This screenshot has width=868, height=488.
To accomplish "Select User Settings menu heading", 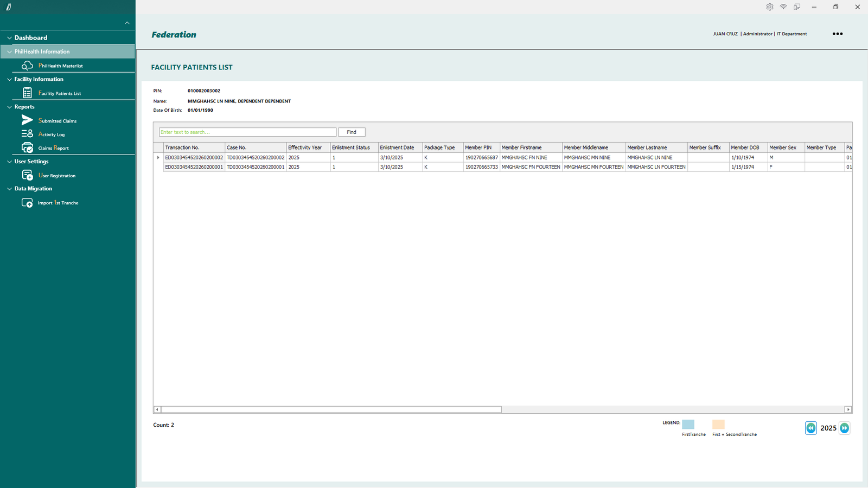I will [x=31, y=162].
